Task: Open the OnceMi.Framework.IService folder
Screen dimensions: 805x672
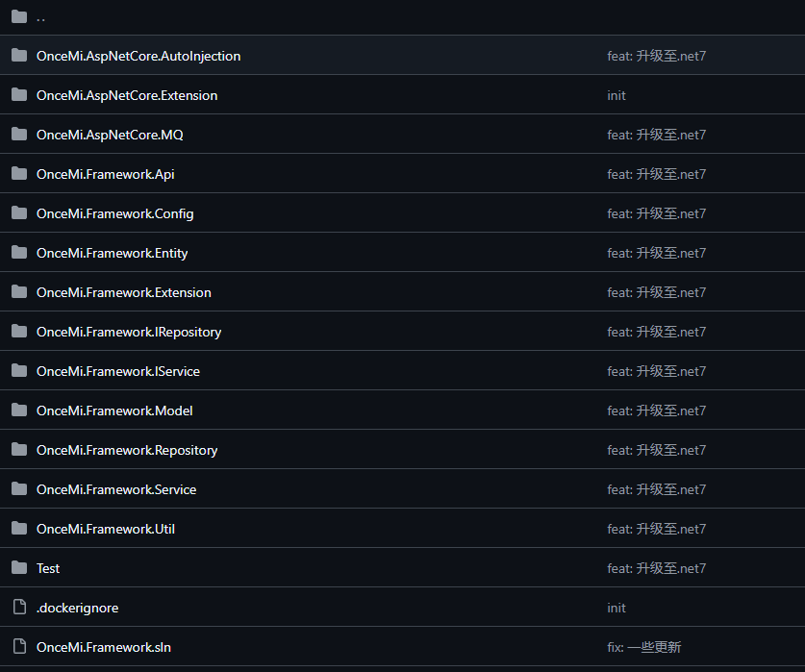Action: pyautogui.click(x=118, y=371)
